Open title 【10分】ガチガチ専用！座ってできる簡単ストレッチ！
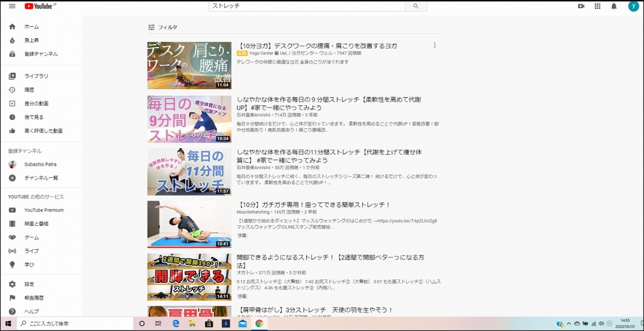 [x=313, y=205]
